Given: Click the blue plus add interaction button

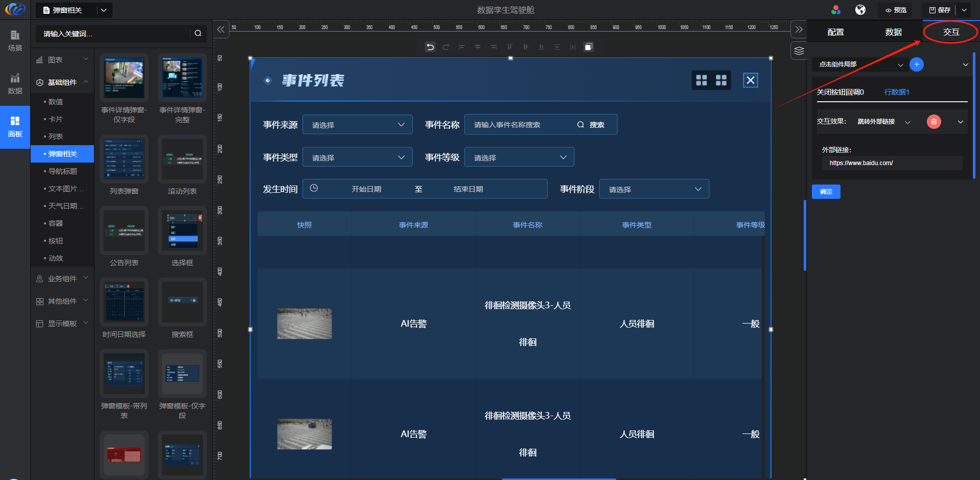Looking at the screenshot, I should [917, 64].
